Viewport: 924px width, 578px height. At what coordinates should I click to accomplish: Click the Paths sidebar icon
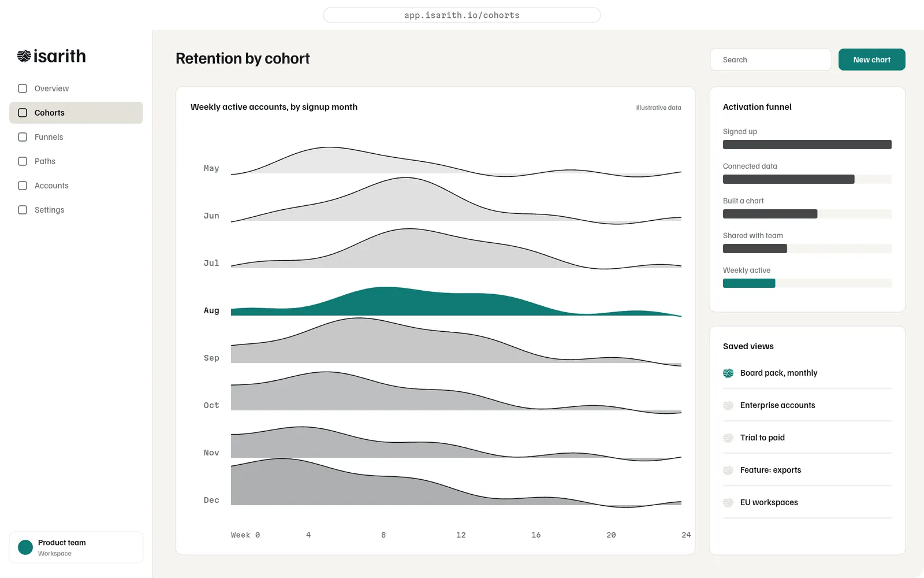23,161
